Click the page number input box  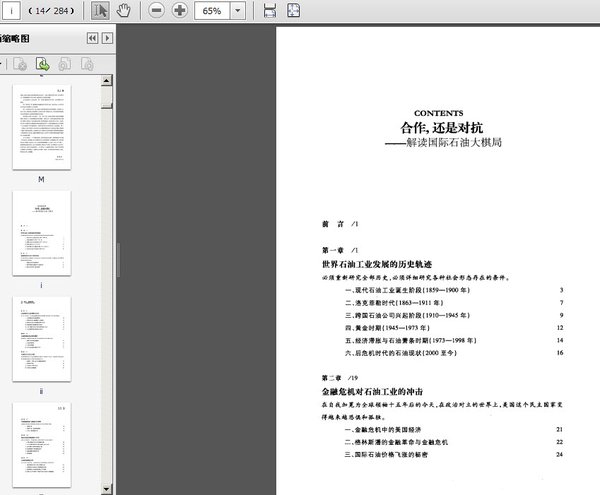(x=11, y=11)
